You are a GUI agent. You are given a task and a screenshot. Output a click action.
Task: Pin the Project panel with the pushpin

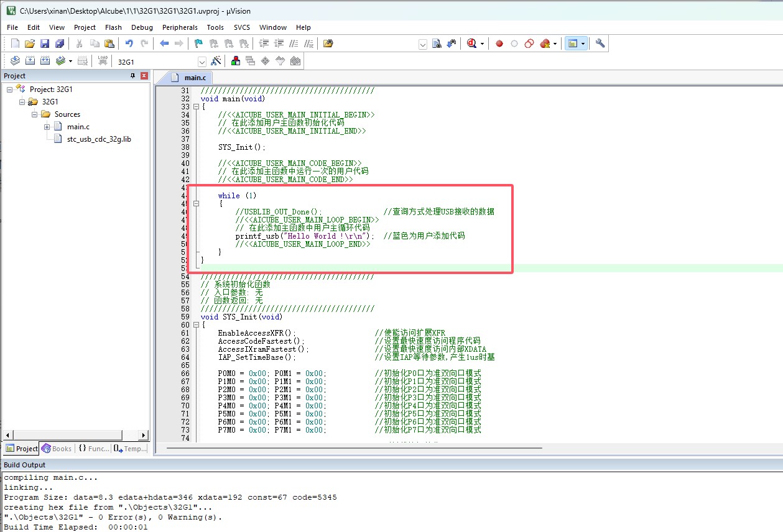tap(132, 76)
